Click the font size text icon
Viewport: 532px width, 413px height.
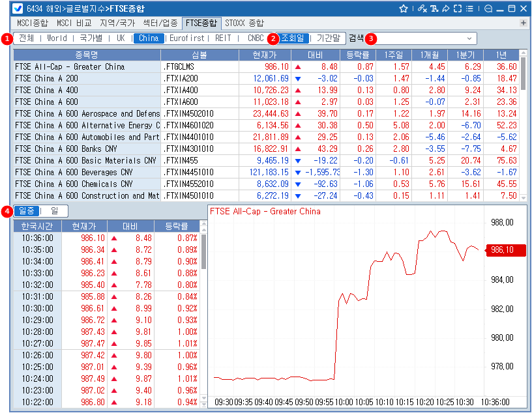[434, 9]
